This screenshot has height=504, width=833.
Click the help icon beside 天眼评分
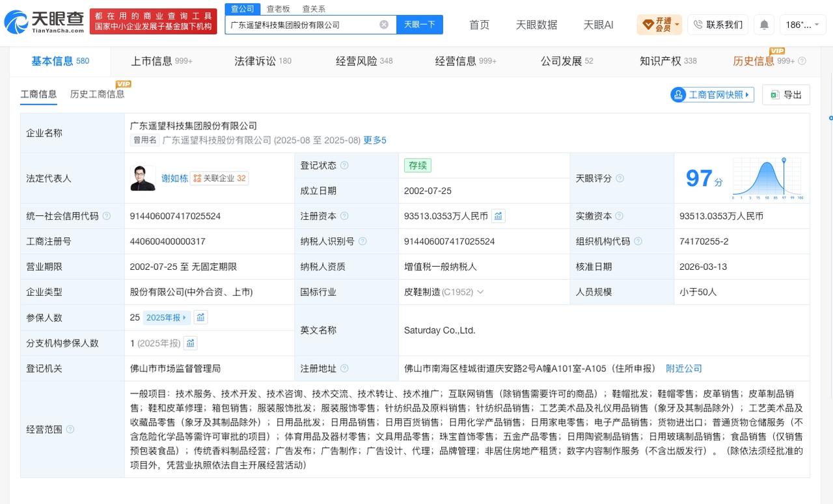tap(620, 178)
